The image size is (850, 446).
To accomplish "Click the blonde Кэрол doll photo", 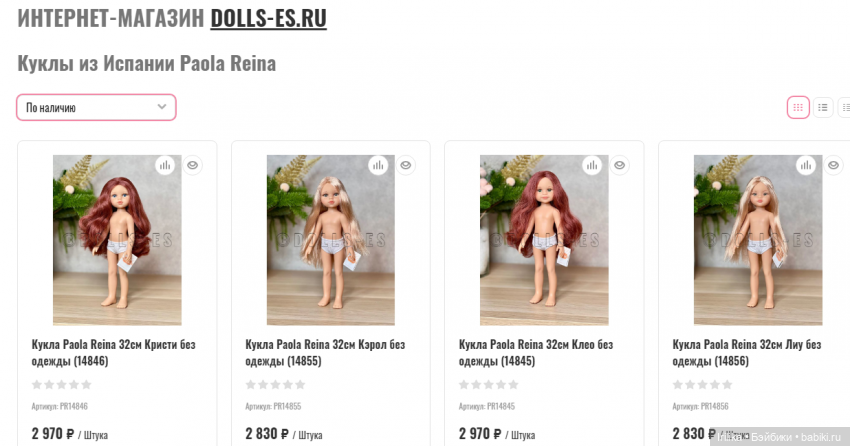I will click(331, 240).
